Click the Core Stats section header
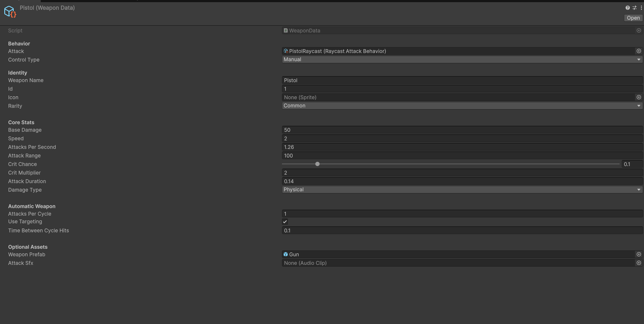This screenshot has height=324, width=644. click(x=21, y=122)
